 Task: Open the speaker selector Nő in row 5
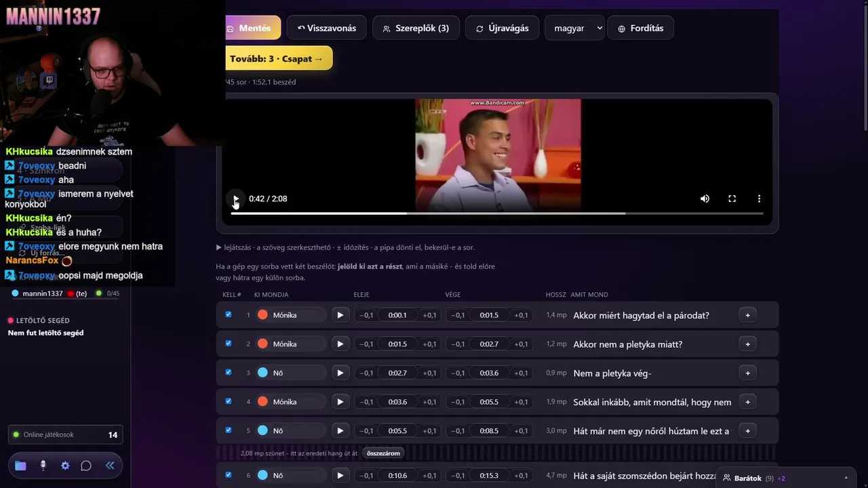(x=291, y=430)
